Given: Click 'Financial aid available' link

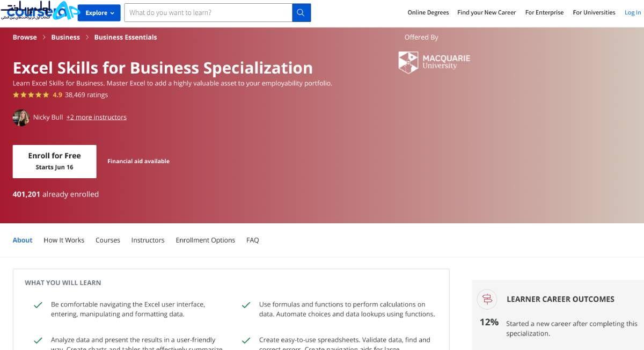Looking at the screenshot, I should click(x=138, y=161).
